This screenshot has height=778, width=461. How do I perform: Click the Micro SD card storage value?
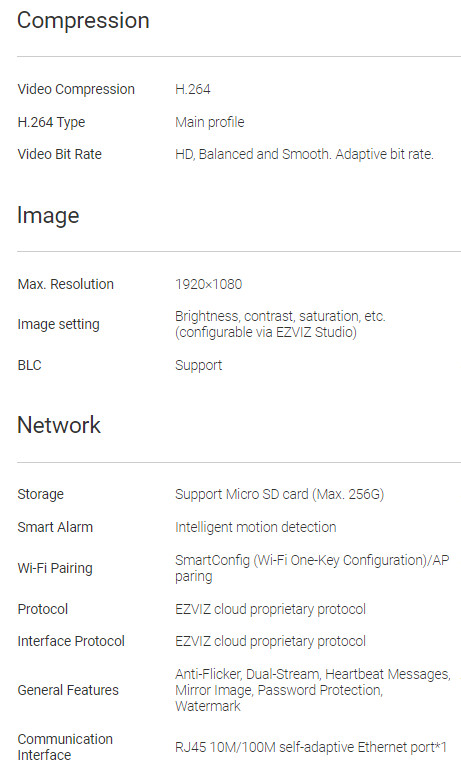click(279, 495)
